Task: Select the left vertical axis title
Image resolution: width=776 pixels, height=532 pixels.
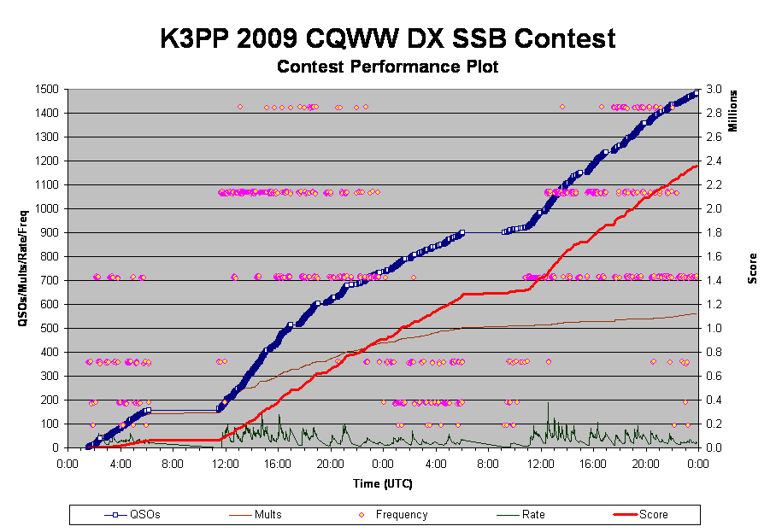Action: pyautogui.click(x=24, y=269)
